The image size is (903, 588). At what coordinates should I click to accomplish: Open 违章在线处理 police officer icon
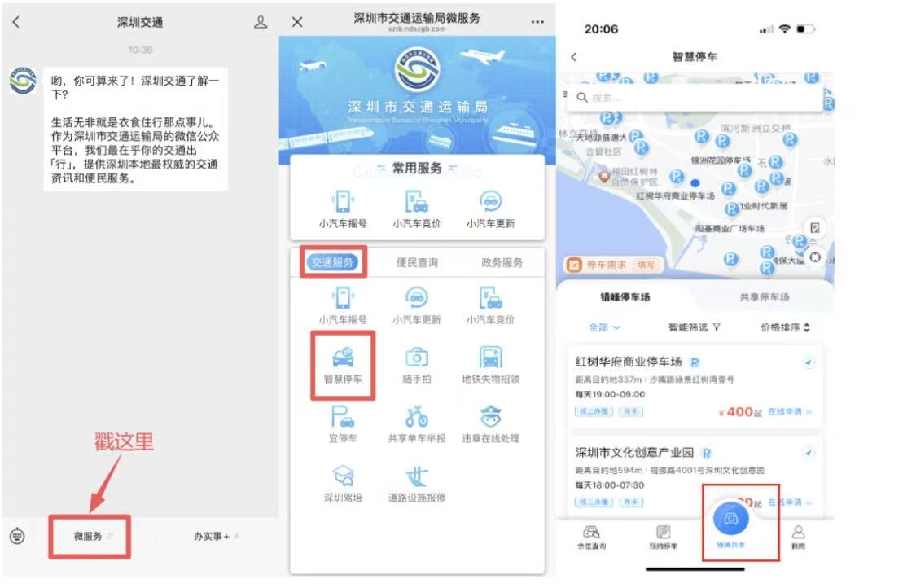click(490, 416)
